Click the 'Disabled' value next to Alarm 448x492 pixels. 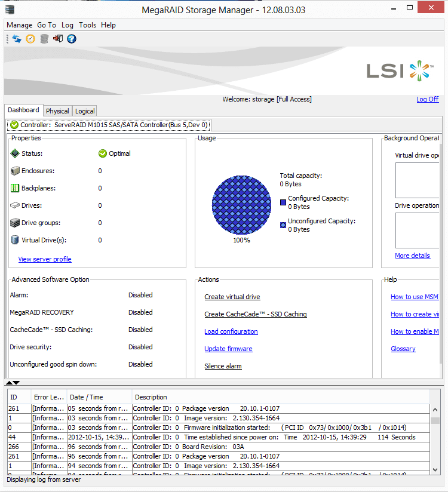coord(140,295)
